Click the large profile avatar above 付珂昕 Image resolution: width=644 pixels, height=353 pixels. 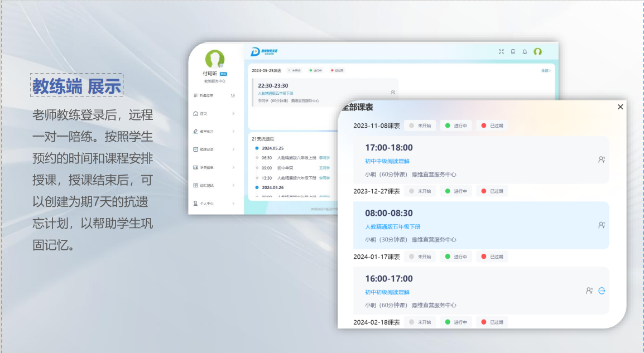point(215,59)
